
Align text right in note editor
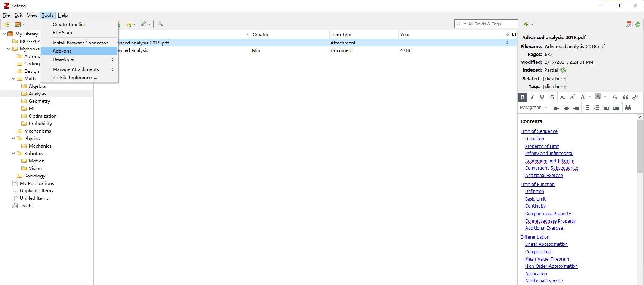(576, 108)
